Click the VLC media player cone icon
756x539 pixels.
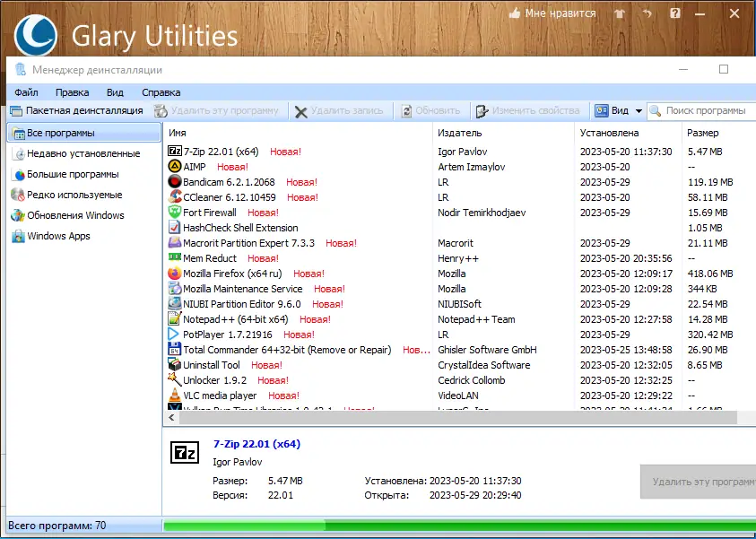[x=174, y=396]
